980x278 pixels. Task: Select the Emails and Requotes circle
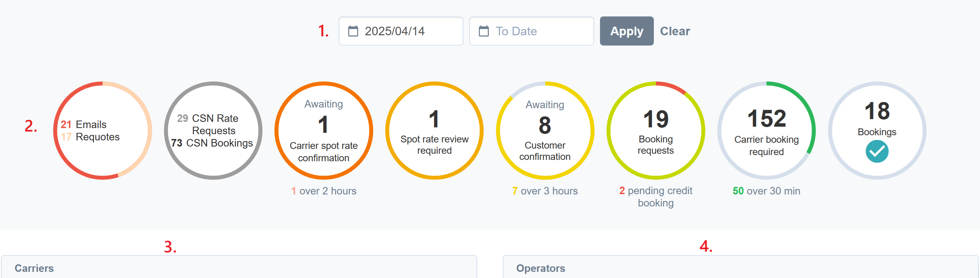(x=102, y=130)
